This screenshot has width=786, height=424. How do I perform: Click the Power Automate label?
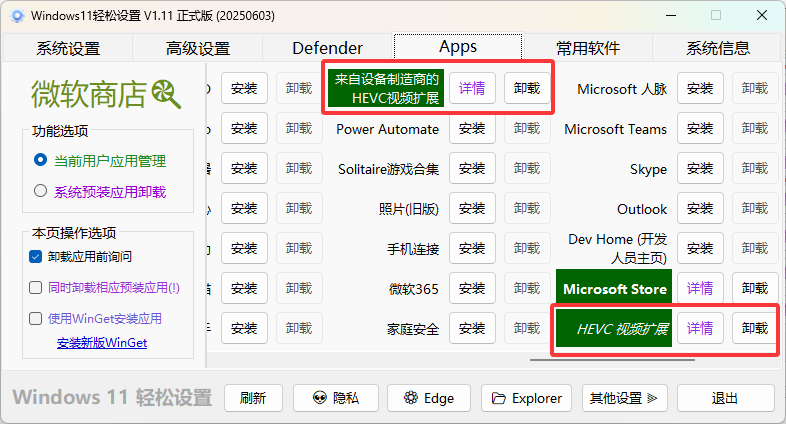click(x=387, y=129)
